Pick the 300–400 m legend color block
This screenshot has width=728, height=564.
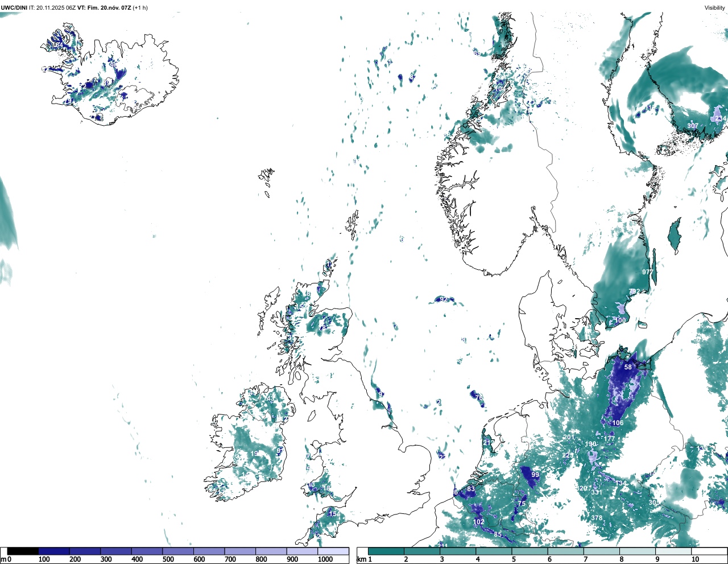116,551
